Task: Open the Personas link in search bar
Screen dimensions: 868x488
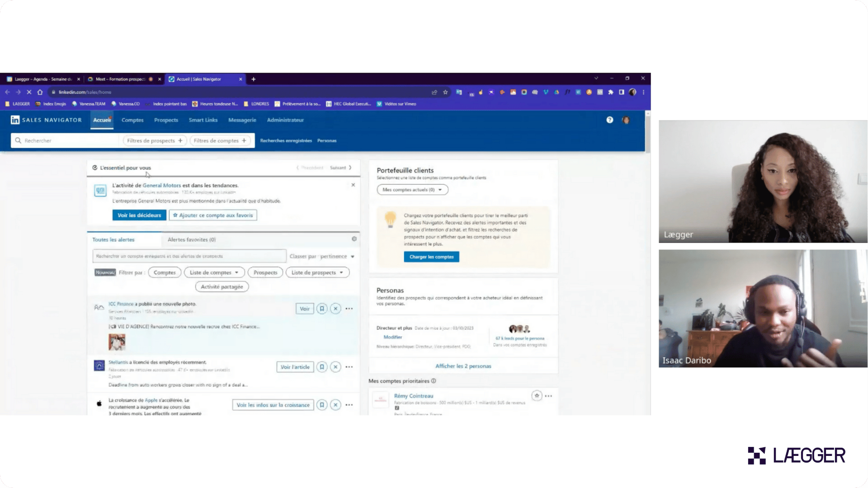Action: pyautogui.click(x=327, y=141)
